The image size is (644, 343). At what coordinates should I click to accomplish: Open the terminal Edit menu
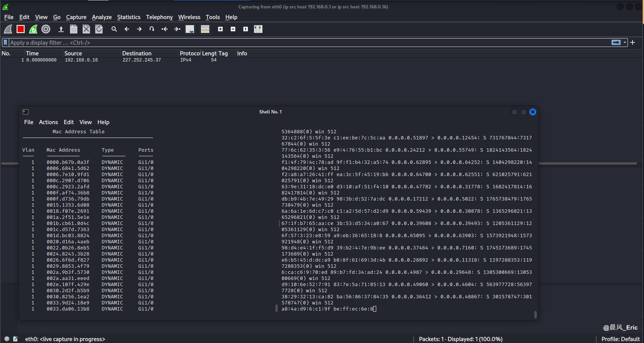[69, 122]
